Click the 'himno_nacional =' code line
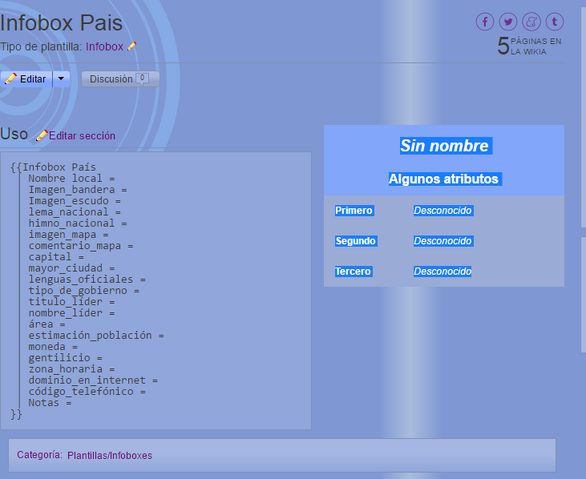 78,223
